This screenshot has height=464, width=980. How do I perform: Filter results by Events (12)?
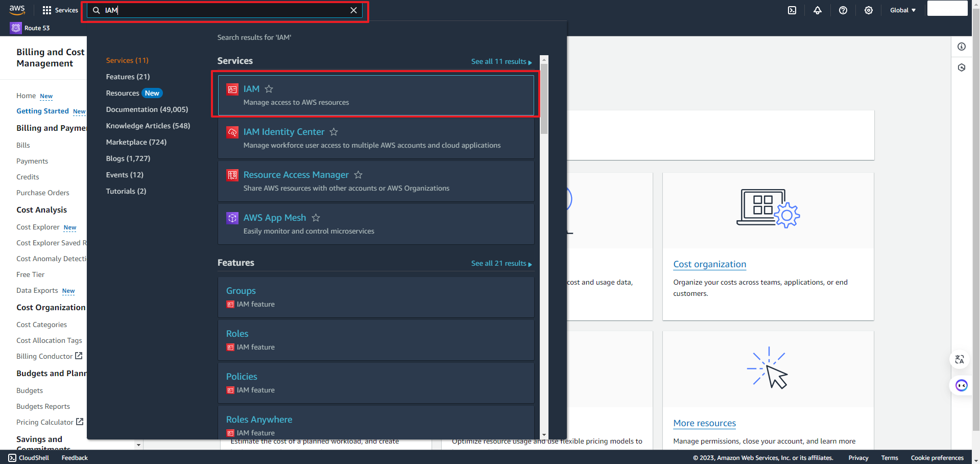point(125,175)
